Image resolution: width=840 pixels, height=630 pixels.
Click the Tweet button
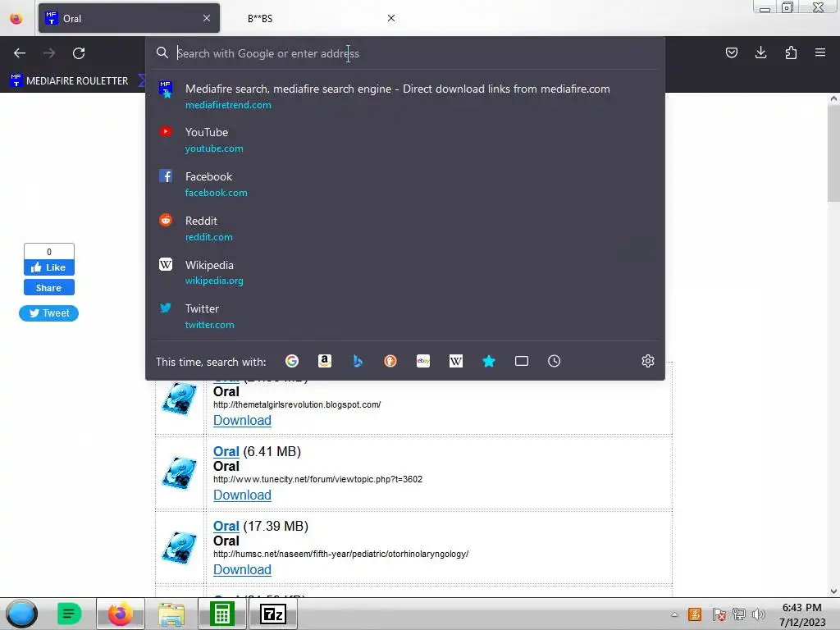coord(48,313)
